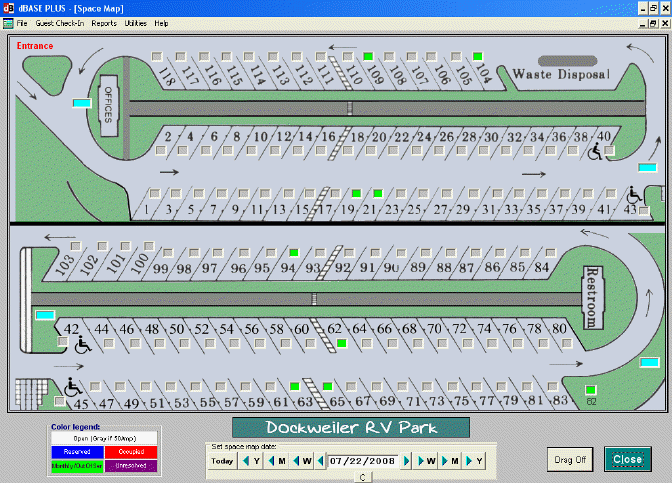This screenshot has width=672, height=483.
Task: Click the Restroom building on map
Action: coord(593,297)
